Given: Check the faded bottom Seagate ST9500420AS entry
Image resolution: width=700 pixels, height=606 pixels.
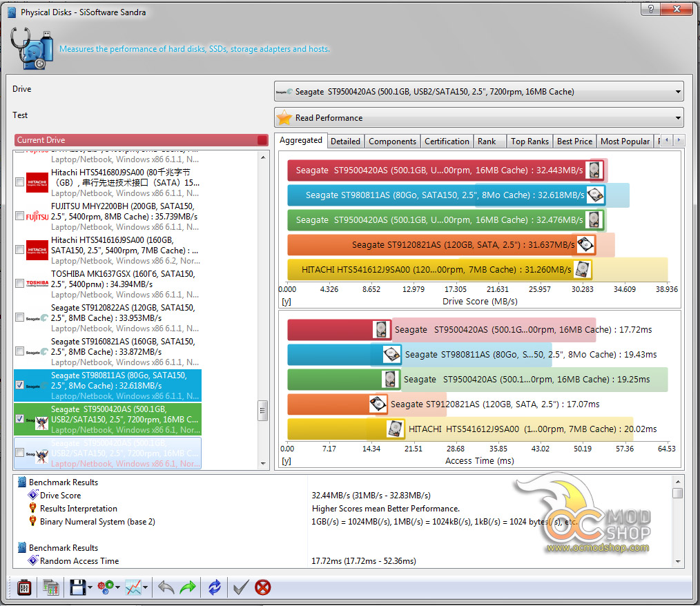Looking at the screenshot, I should (19, 453).
